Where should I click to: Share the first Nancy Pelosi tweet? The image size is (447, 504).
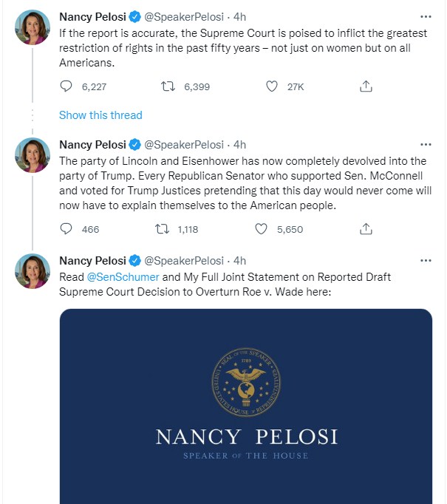tap(365, 86)
